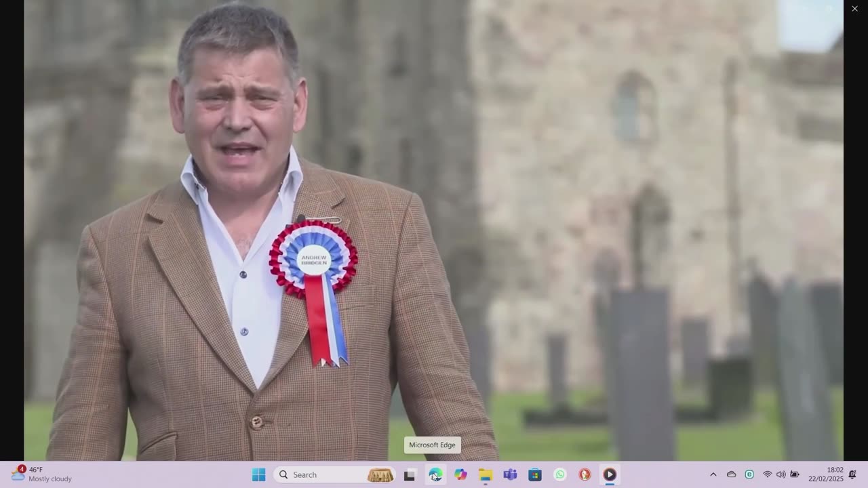Open Task View from the taskbar
Screen dimensions: 868x488
410,475
